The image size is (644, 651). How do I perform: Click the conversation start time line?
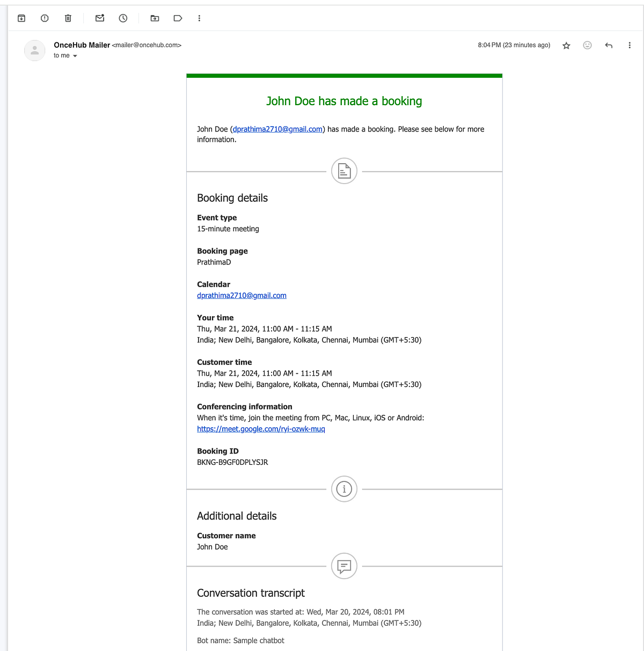[301, 612]
